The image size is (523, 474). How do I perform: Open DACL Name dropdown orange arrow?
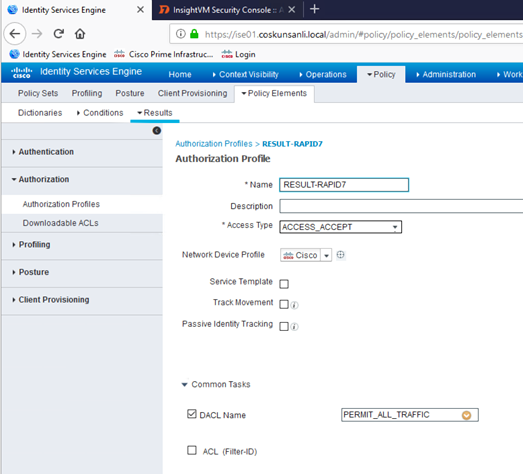(x=466, y=415)
